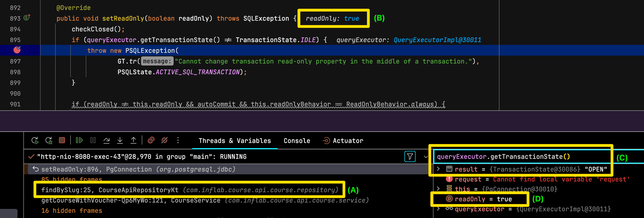Switch to the Console tab
This screenshot has height=218, width=644.
(297, 141)
